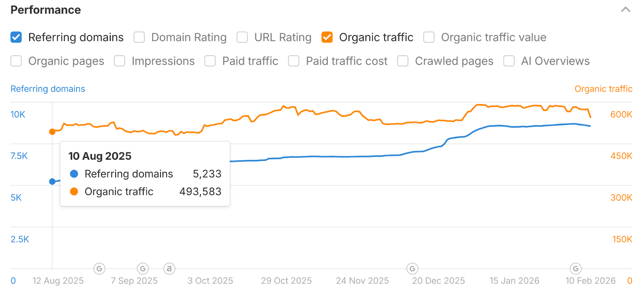The width and height of the screenshot is (644, 295).
Task: Enable the Domain Rating checkbox
Action: (x=139, y=37)
